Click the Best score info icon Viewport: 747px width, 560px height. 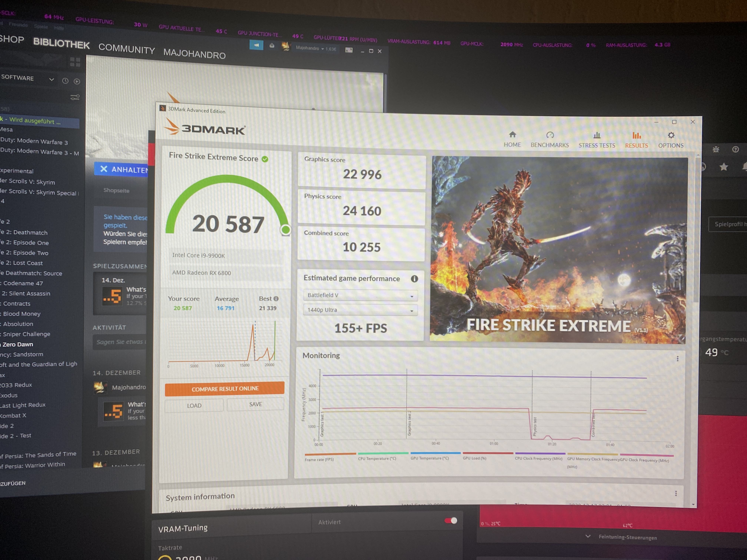pyautogui.click(x=276, y=298)
